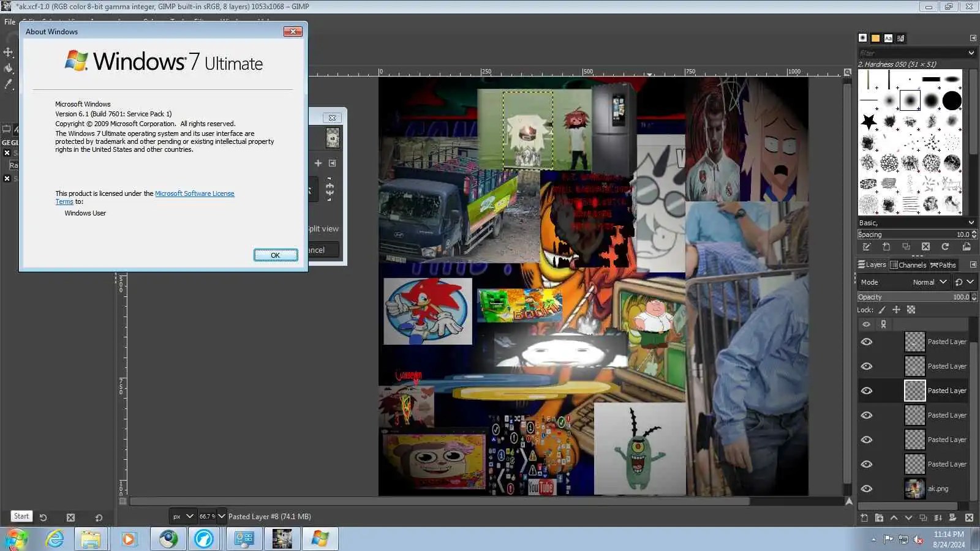This screenshot has width=980, height=551.
Task: Create a new layer group
Action: [879, 518]
